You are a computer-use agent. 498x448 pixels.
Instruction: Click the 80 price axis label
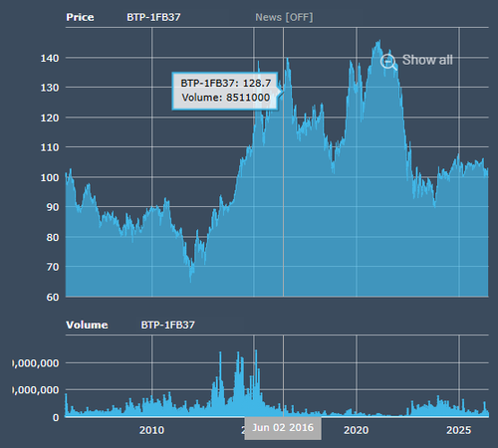[x=53, y=238]
